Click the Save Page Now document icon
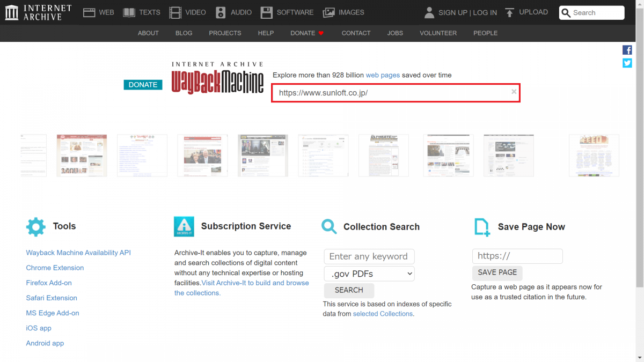Viewport: 644px width, 362px height. click(x=482, y=227)
